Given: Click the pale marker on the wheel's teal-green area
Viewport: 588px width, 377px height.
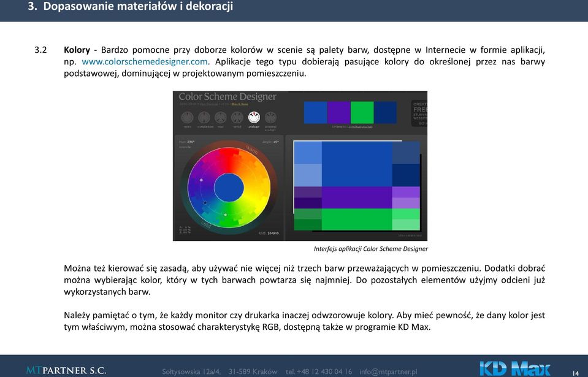Looking at the screenshot, I should tap(225, 215).
